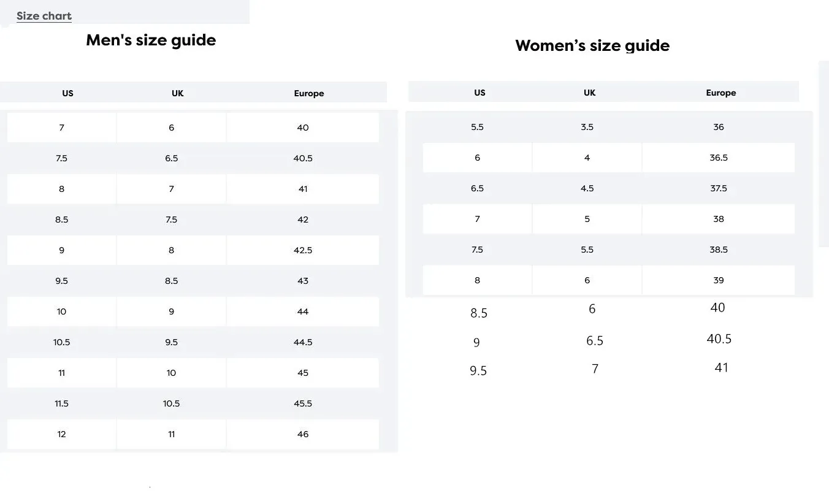Click men's Europe size 40.5 cell

tap(303, 158)
